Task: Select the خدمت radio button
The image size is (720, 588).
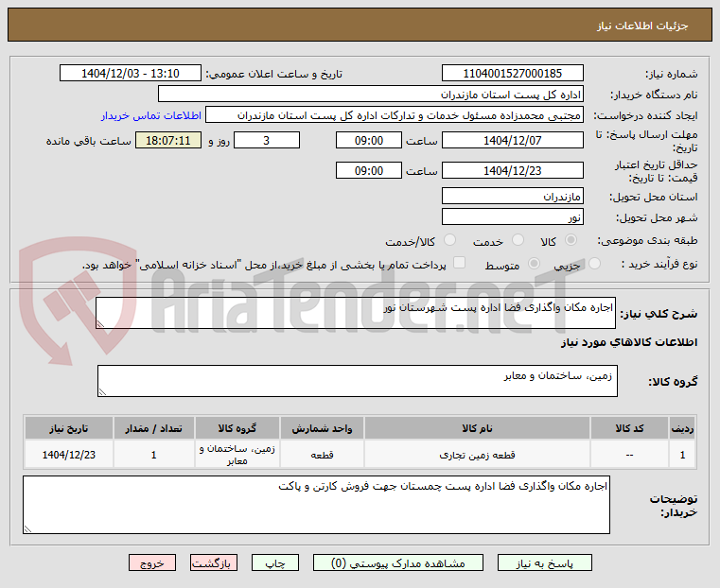Action: (518, 240)
